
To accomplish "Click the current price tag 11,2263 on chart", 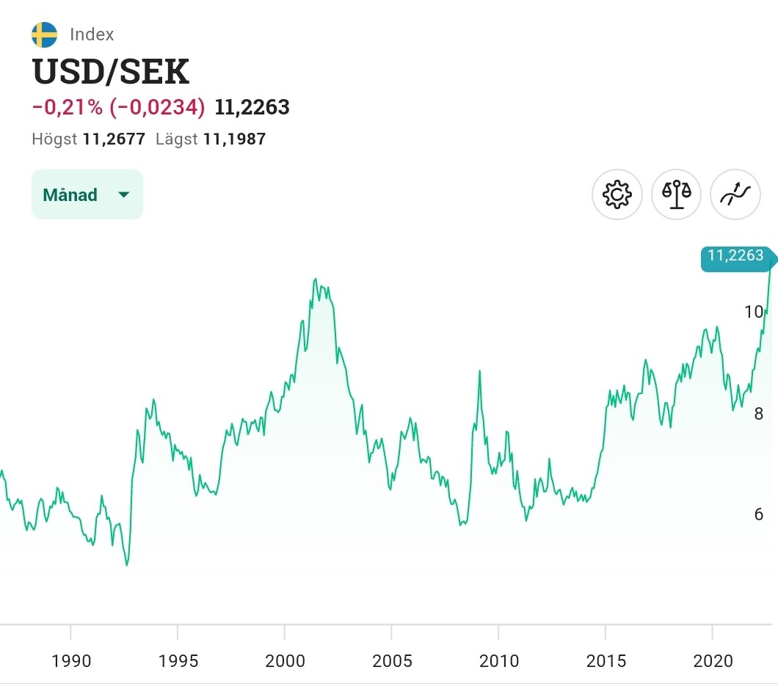I will 735,257.
